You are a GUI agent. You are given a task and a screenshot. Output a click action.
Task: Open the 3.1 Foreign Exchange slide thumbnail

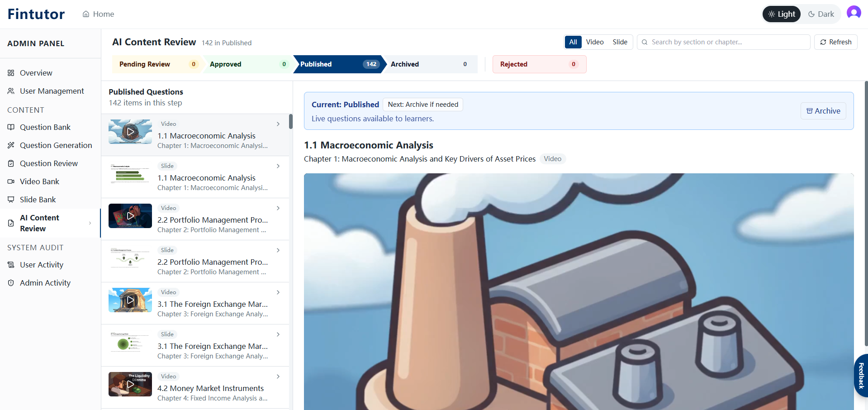click(x=130, y=342)
